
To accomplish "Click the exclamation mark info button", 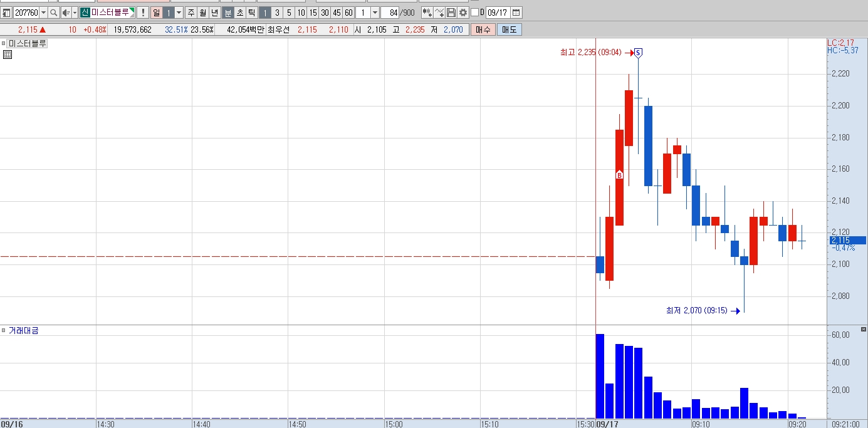I will (x=143, y=13).
